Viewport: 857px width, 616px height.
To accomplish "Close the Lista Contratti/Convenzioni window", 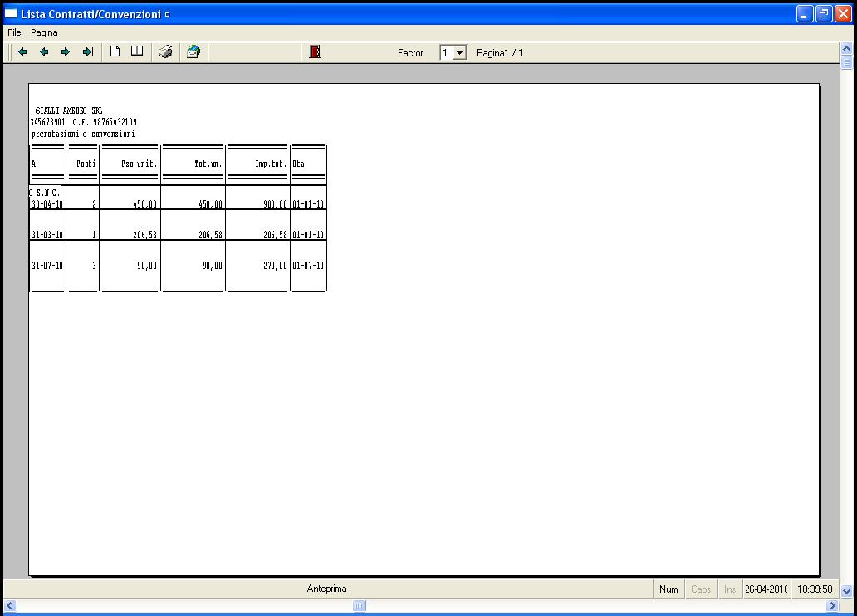I will (x=844, y=13).
